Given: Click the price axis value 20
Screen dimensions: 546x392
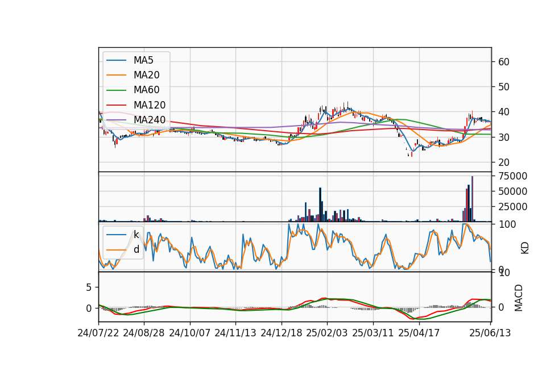Looking at the screenshot, I should tap(504, 162).
